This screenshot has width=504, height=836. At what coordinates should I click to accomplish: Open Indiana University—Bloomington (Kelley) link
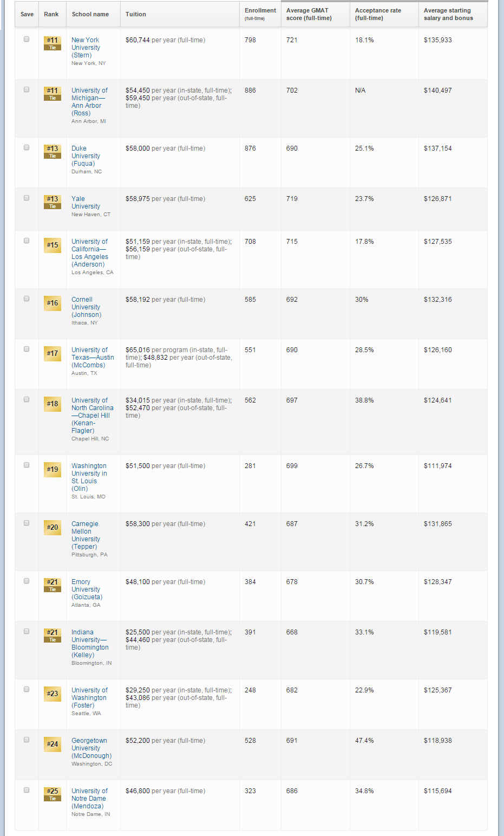point(90,644)
